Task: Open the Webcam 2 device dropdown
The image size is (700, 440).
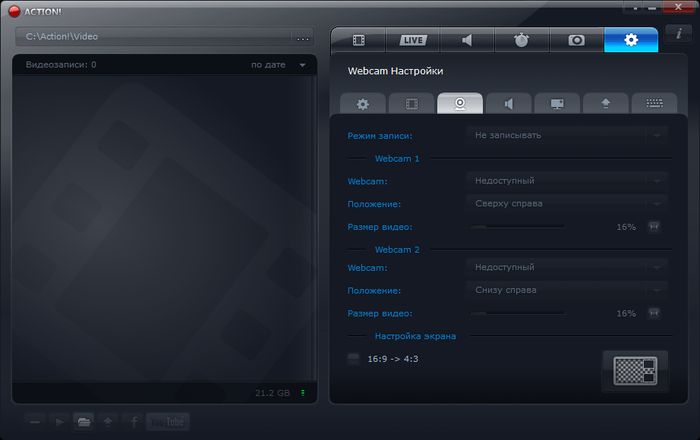Action: [567, 267]
